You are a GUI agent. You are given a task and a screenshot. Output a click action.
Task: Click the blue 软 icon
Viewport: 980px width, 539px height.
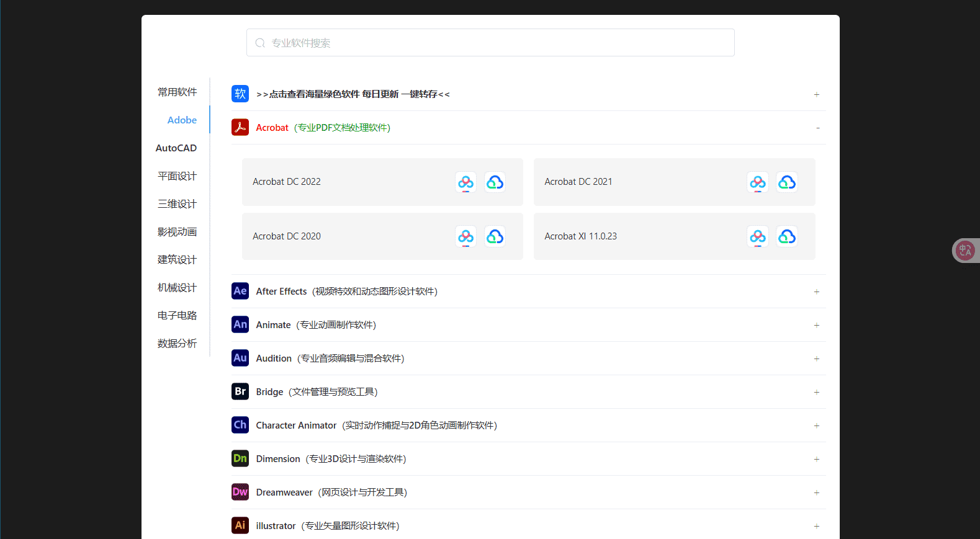pyautogui.click(x=240, y=94)
